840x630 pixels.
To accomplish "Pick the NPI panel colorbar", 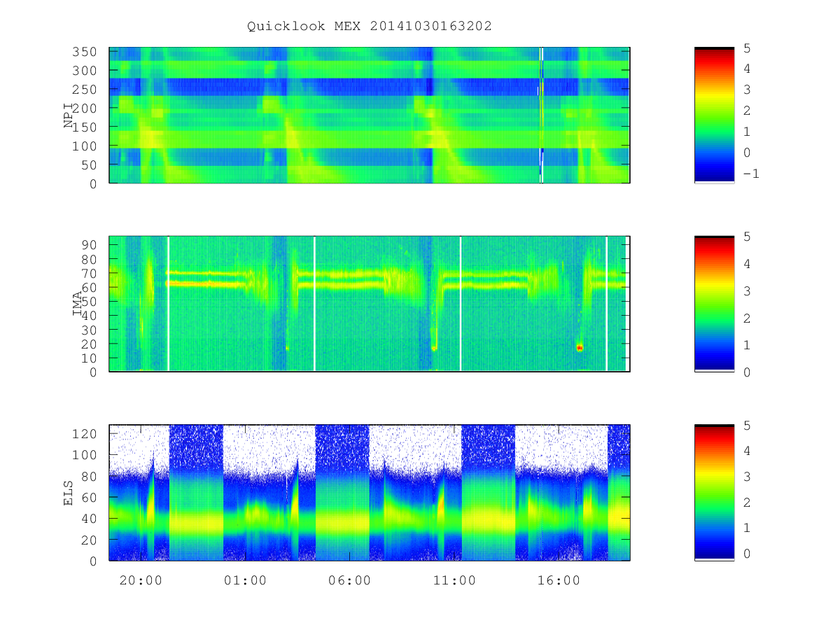I will (x=714, y=115).
